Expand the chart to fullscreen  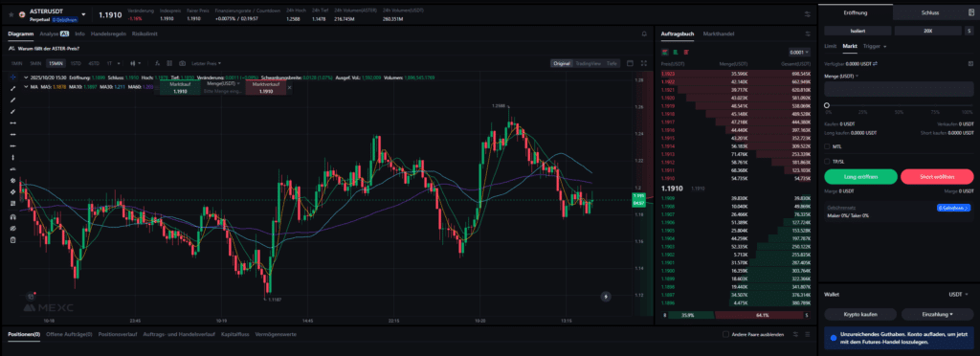click(x=644, y=63)
